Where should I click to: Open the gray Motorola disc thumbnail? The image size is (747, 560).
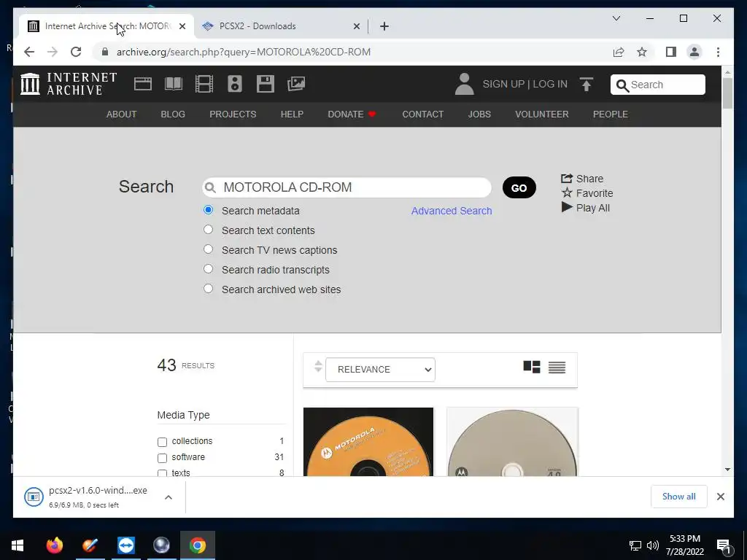click(512, 442)
